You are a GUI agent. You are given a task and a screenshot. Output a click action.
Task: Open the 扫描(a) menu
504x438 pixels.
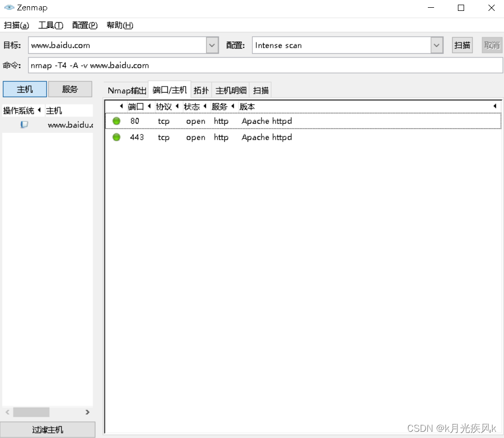point(17,25)
